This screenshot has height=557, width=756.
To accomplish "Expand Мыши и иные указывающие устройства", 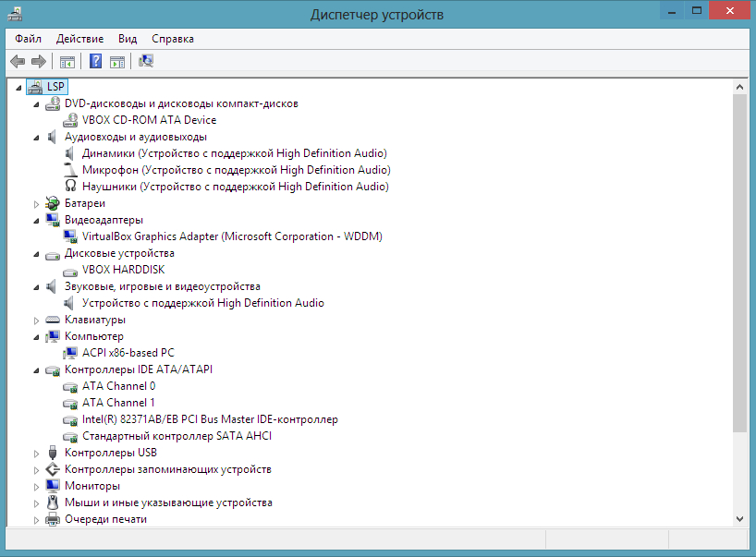I will (x=37, y=503).
